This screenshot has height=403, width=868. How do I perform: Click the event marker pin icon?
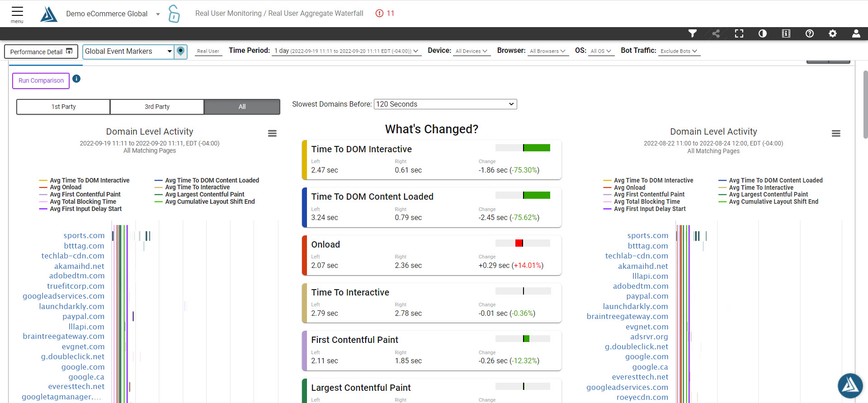[x=181, y=51]
